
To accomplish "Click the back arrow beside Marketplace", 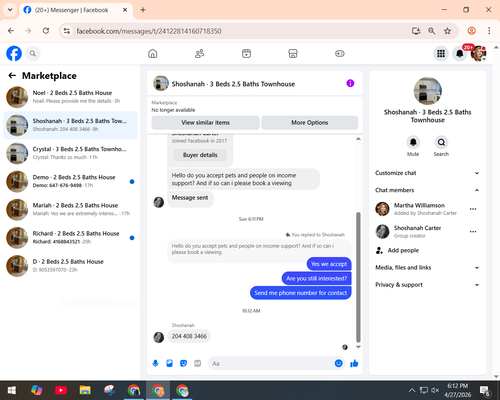I will click(x=12, y=76).
